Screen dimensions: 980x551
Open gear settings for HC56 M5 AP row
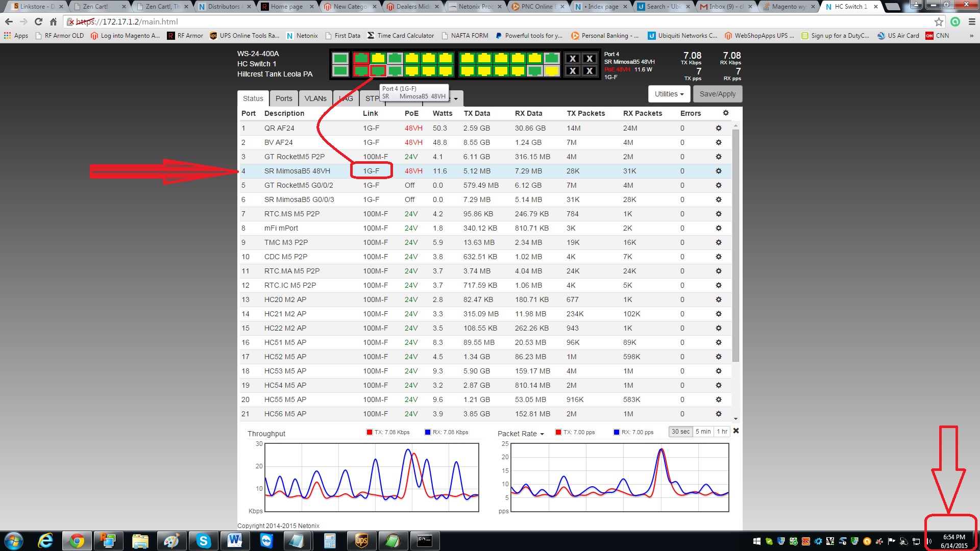tap(719, 414)
